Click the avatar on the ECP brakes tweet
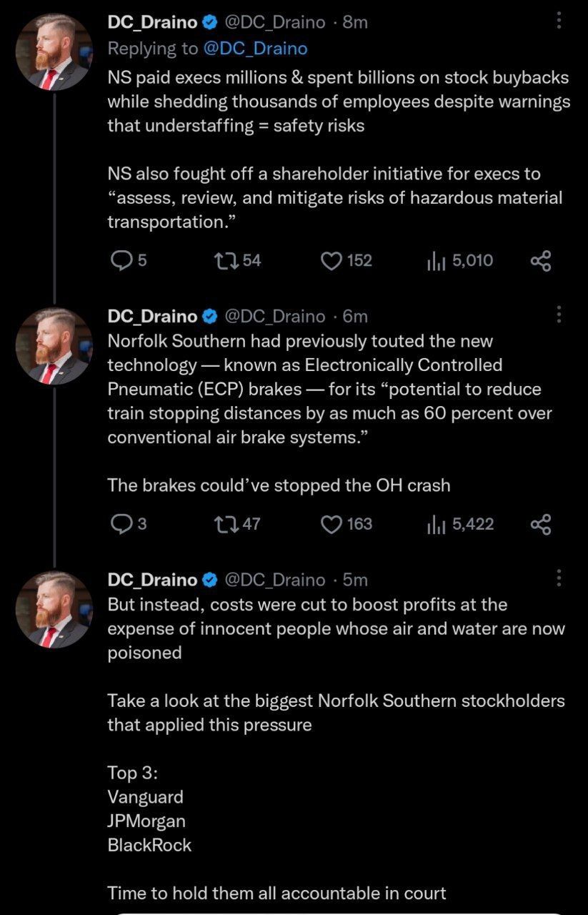This screenshot has width=588, height=915. [54, 346]
